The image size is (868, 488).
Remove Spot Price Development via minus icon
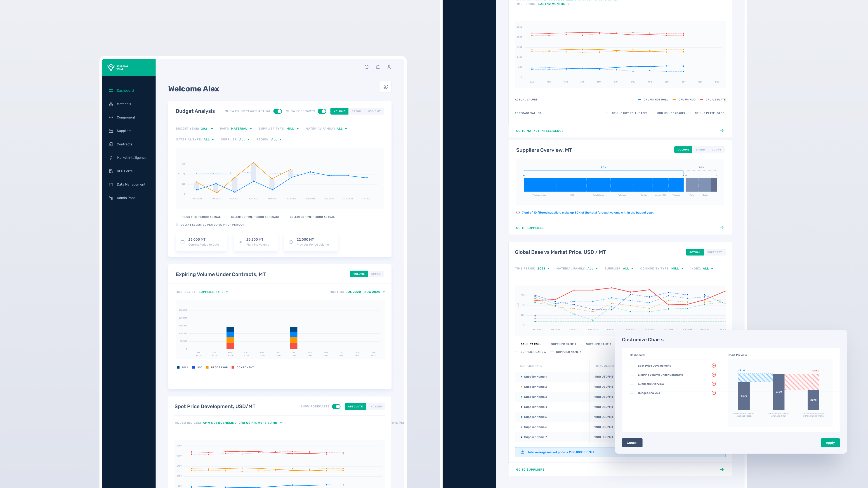click(x=713, y=365)
